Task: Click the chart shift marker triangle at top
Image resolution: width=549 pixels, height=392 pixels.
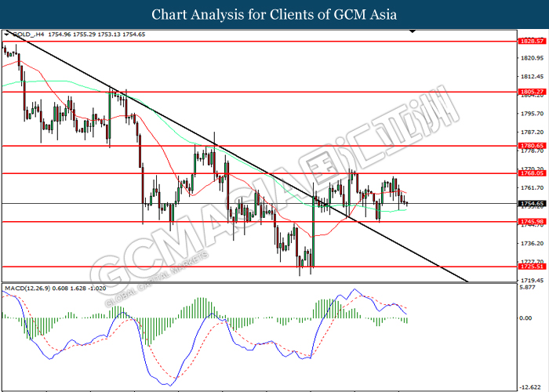Action: click(413, 31)
